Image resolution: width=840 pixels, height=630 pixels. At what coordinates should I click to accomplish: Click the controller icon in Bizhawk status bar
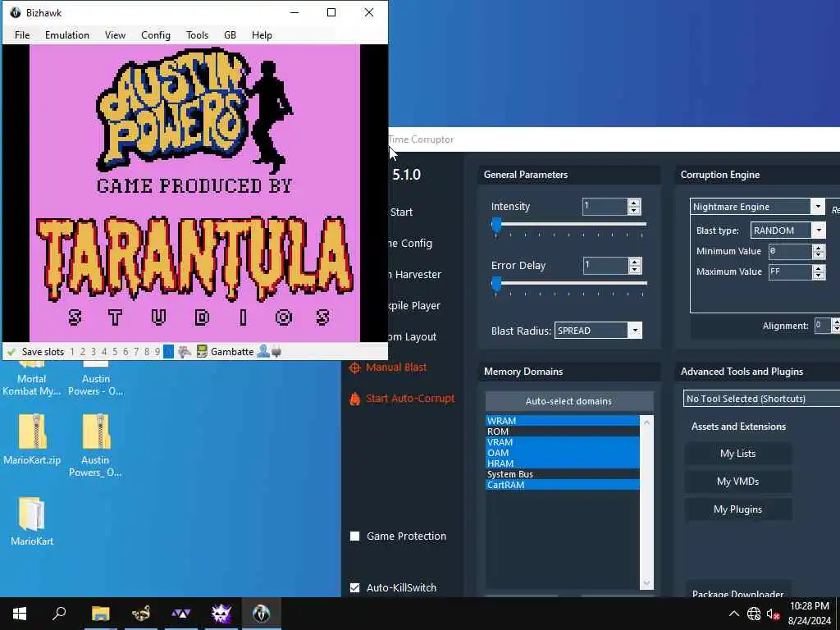coord(185,352)
